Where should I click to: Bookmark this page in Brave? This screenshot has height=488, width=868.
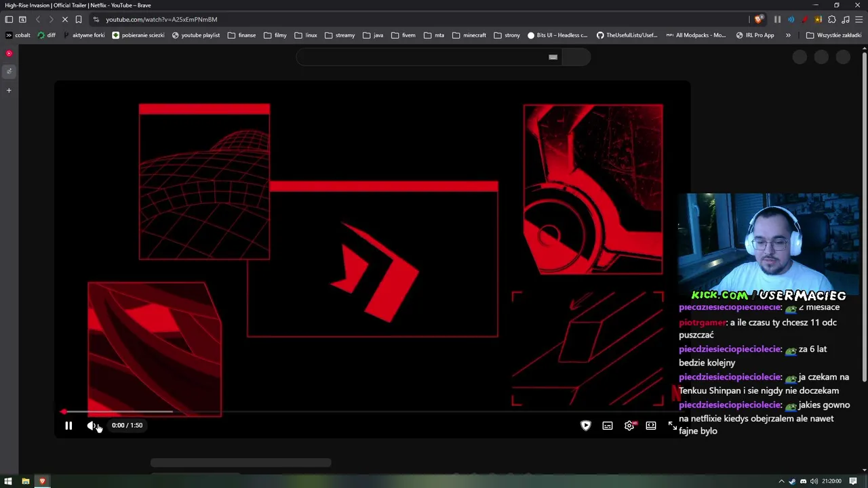pos(79,20)
